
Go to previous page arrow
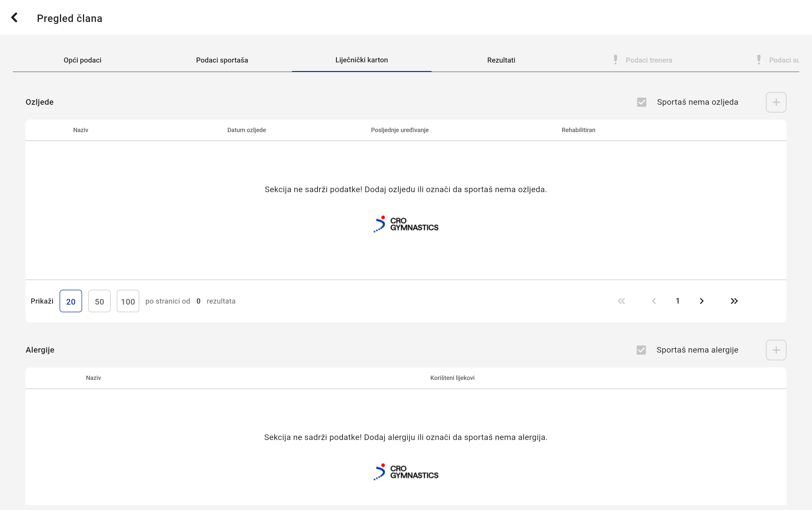(x=654, y=301)
